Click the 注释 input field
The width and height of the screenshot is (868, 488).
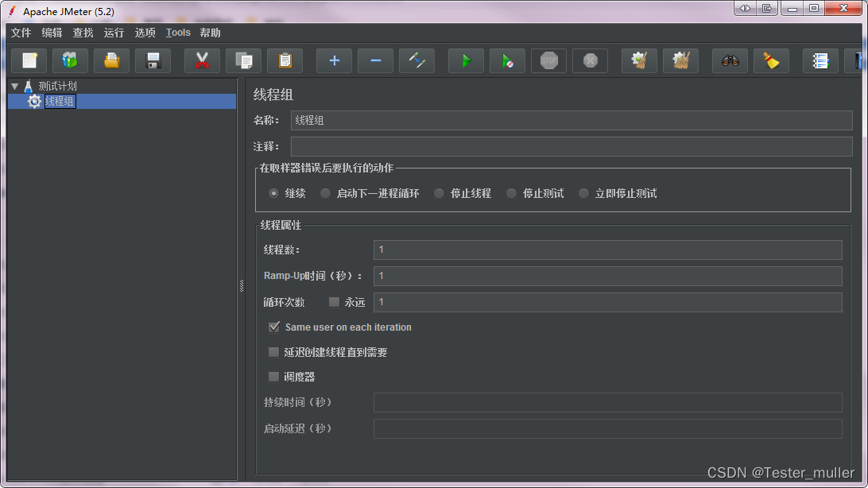click(x=572, y=146)
